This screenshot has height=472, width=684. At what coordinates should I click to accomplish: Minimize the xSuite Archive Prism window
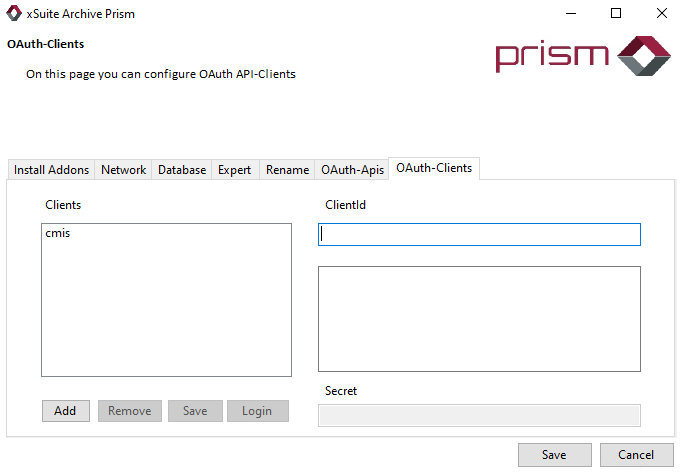pos(571,14)
